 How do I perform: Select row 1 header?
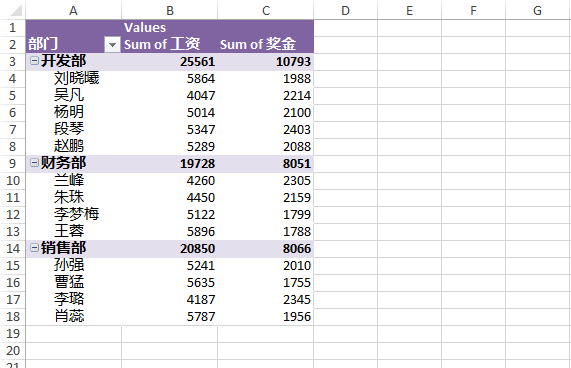(13, 28)
